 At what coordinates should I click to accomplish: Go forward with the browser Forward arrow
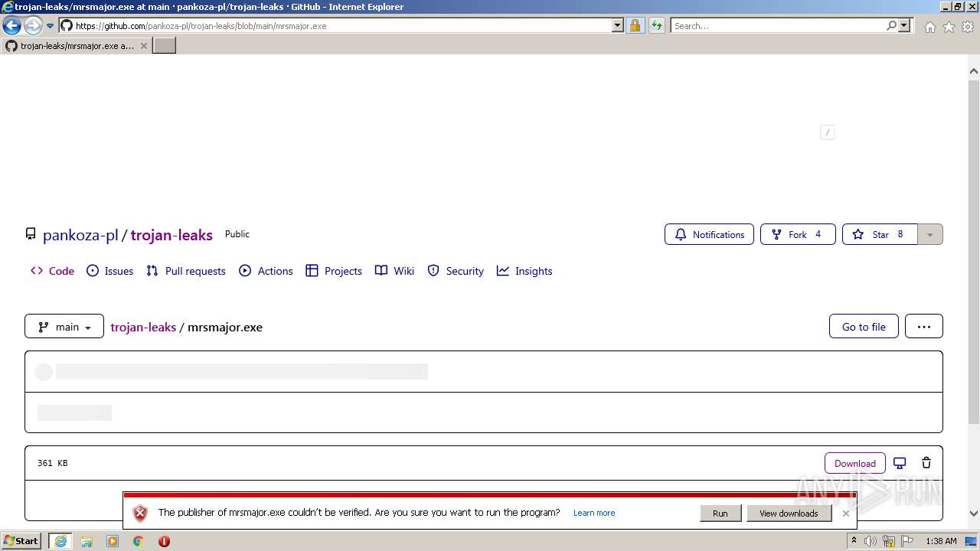coord(32,26)
